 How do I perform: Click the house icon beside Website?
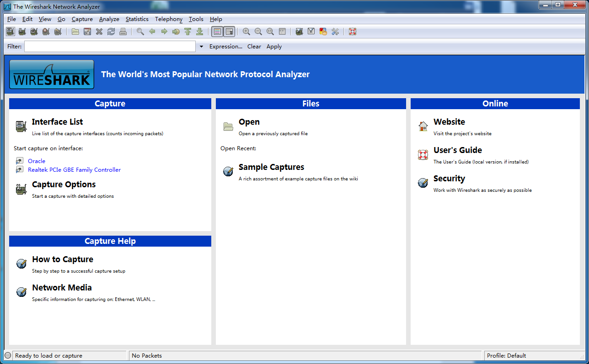tap(423, 127)
